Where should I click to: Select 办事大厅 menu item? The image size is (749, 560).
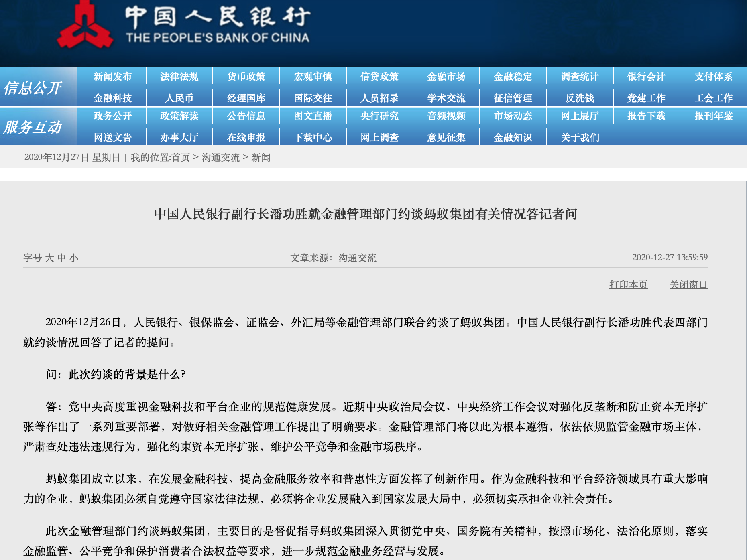[179, 138]
